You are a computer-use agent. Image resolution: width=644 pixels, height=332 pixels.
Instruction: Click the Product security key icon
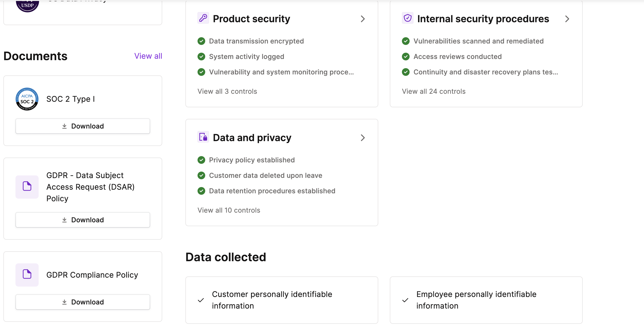203,18
